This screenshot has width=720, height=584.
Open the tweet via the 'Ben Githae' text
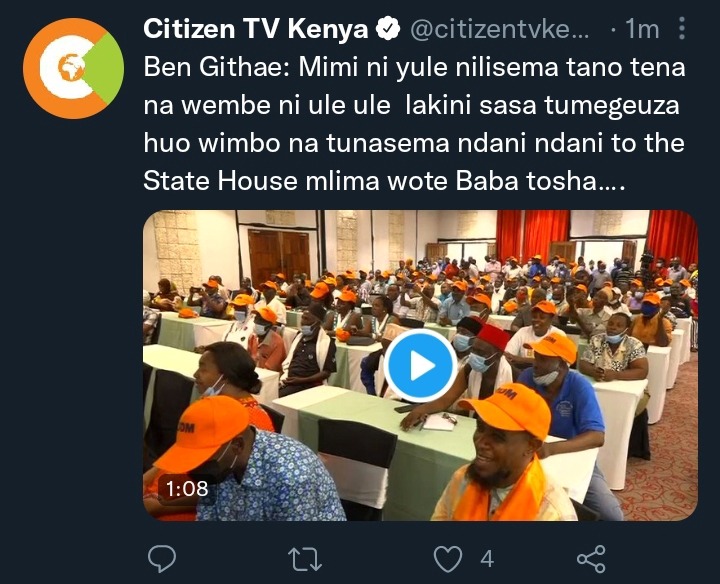point(217,68)
